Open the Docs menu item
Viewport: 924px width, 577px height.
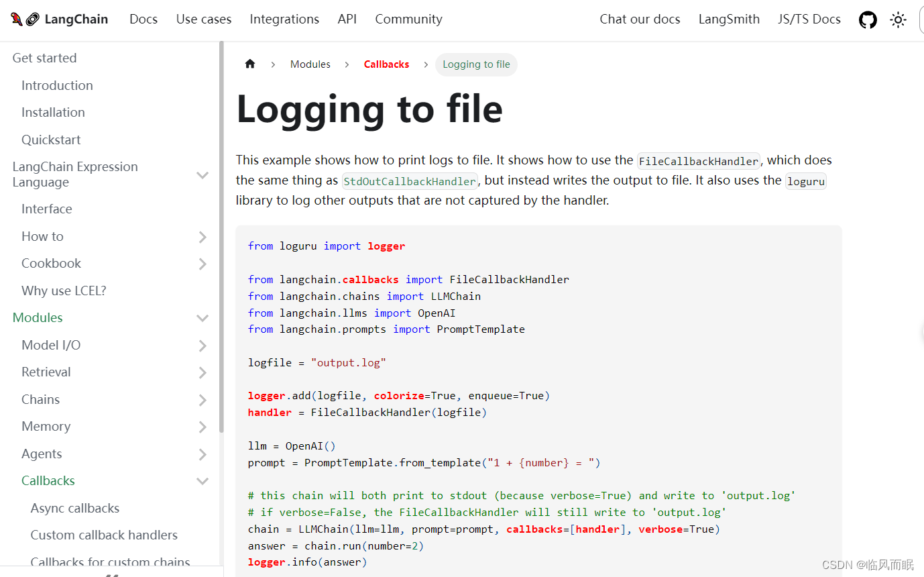click(143, 19)
